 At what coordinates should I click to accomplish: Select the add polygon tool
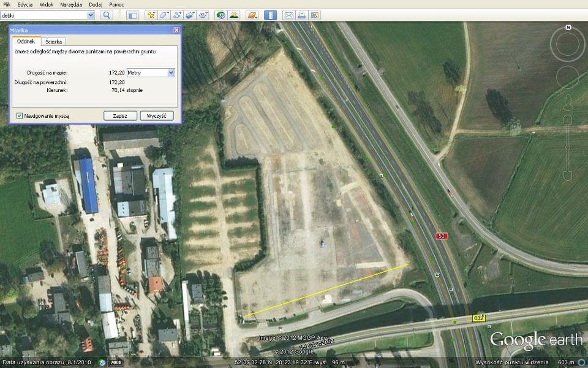click(164, 15)
